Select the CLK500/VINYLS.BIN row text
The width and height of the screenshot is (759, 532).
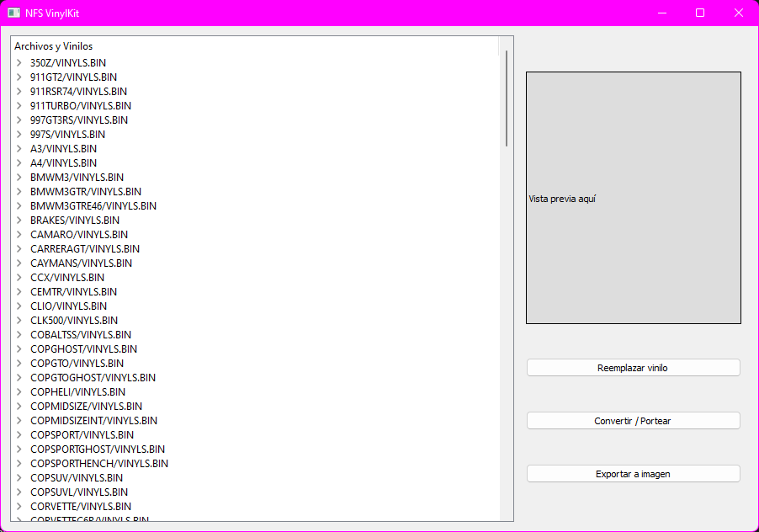(x=74, y=320)
